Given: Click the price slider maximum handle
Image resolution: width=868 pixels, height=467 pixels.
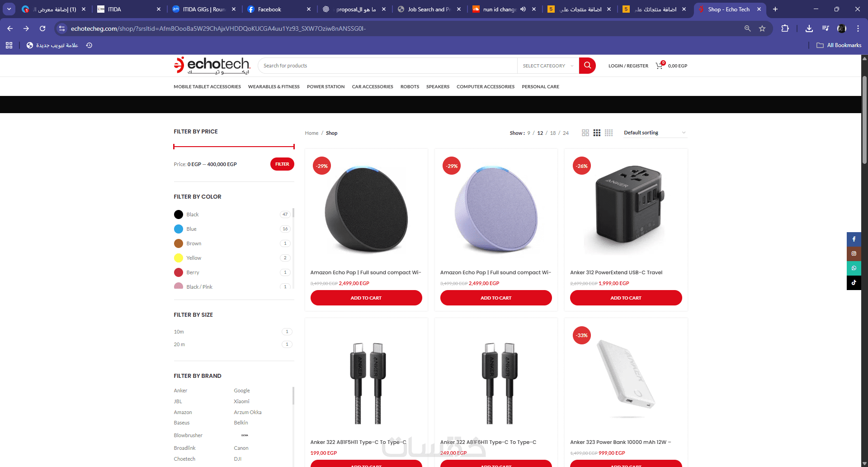Looking at the screenshot, I should click(x=294, y=147).
